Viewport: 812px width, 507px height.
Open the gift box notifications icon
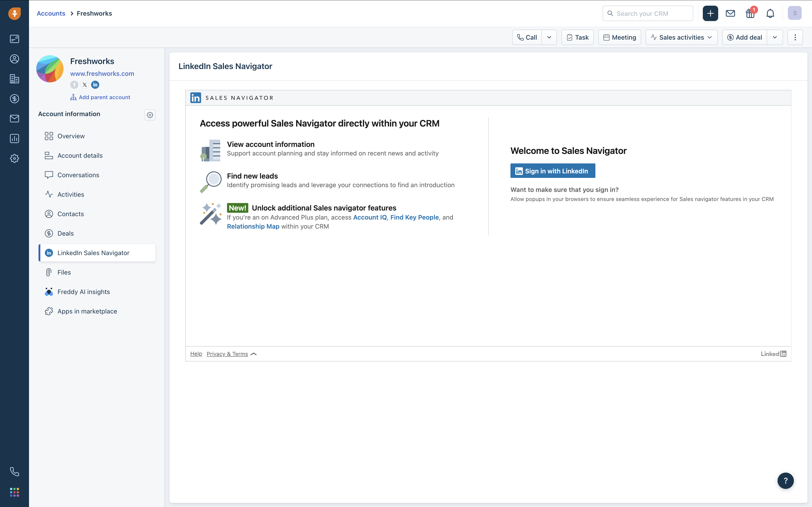tap(750, 13)
